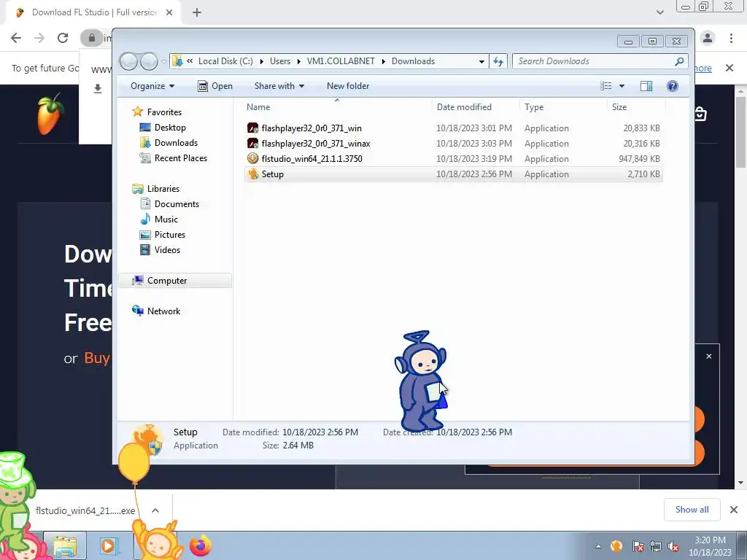
Task: Select Computer in the navigation pane
Action: tap(175, 281)
